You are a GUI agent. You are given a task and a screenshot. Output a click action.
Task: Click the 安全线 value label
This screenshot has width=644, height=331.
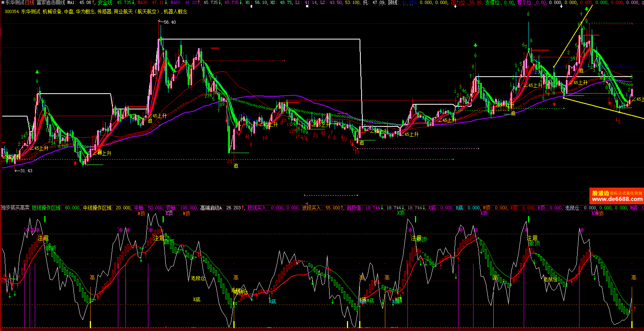pos(114,3)
